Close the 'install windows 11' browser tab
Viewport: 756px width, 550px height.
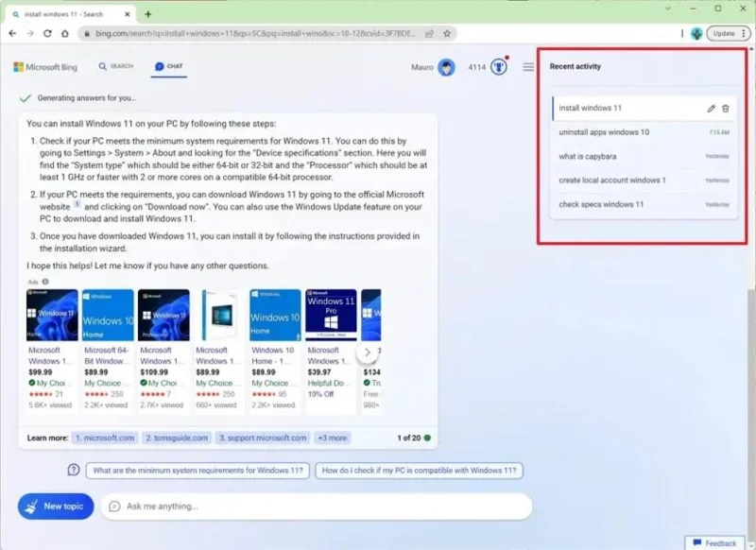(128, 14)
